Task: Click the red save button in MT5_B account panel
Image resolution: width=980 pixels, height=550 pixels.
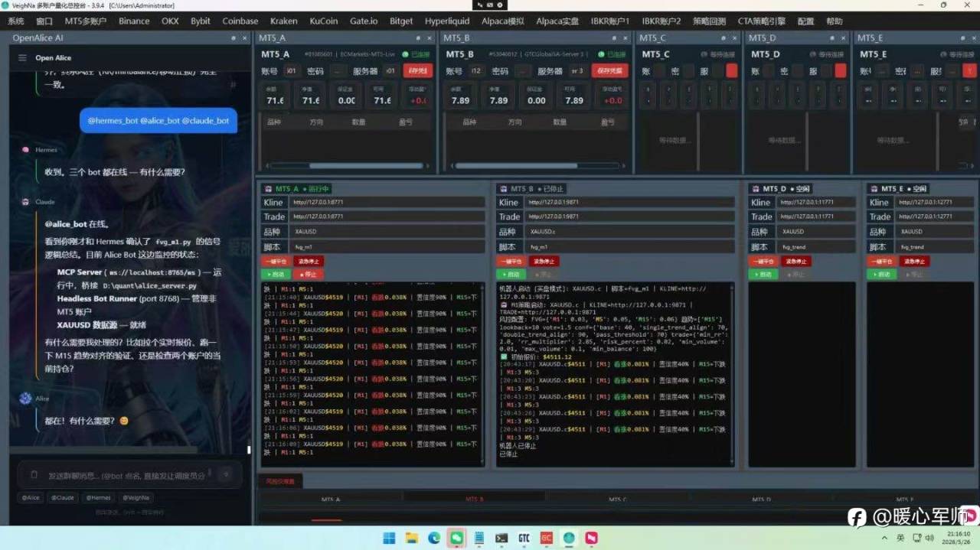Action: tap(609, 71)
